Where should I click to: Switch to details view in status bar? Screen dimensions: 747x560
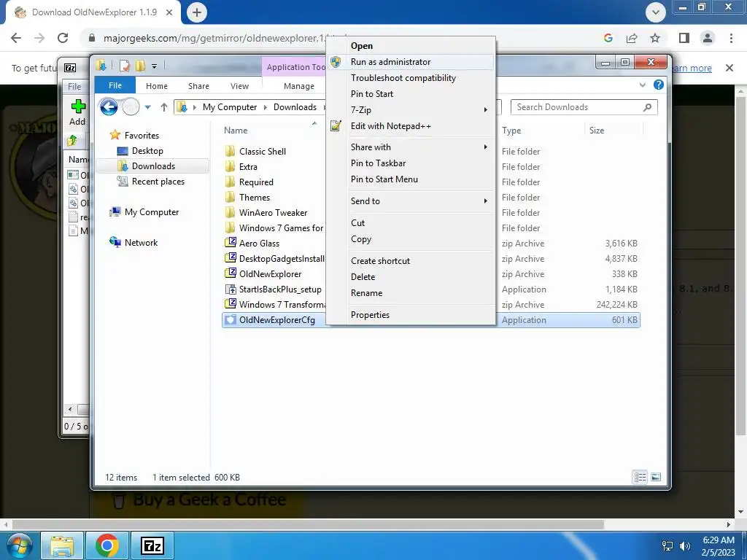coord(640,477)
